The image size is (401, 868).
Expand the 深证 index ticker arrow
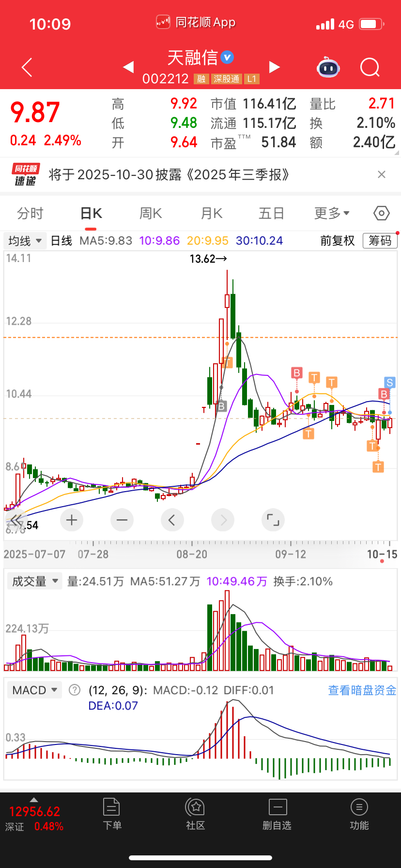pos(33,799)
